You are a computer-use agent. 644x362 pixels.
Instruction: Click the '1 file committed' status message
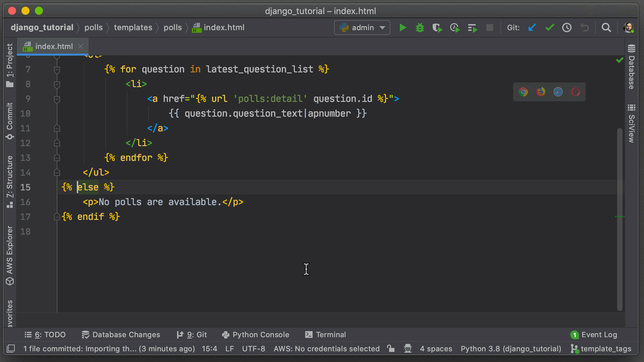tap(109, 349)
